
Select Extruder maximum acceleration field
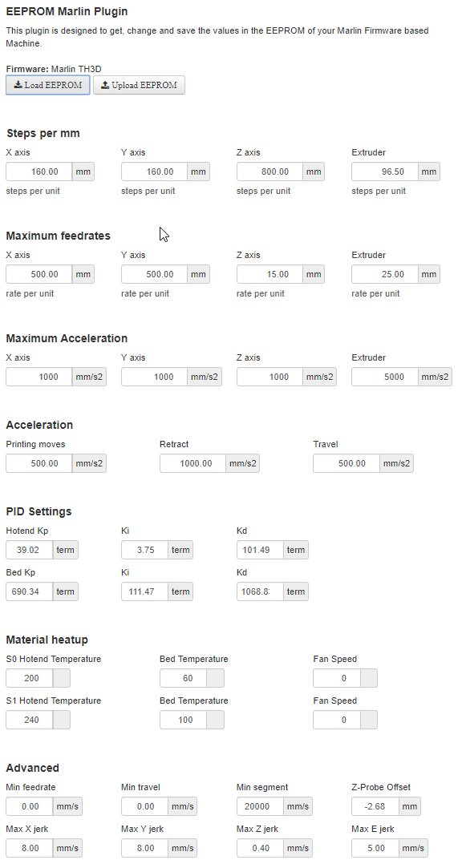tap(385, 377)
